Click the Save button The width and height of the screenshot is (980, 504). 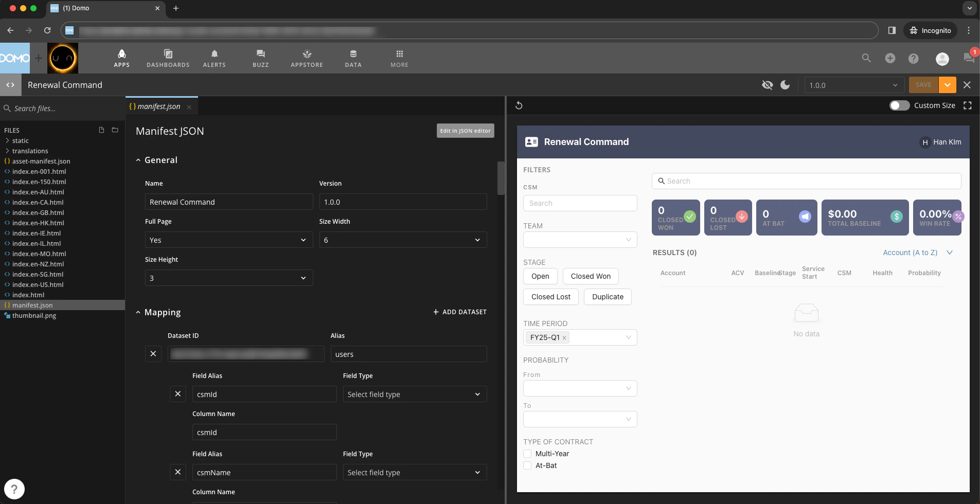click(923, 85)
